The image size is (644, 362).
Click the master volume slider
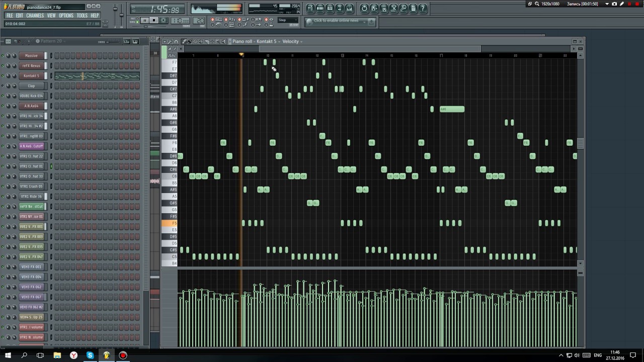115,15
